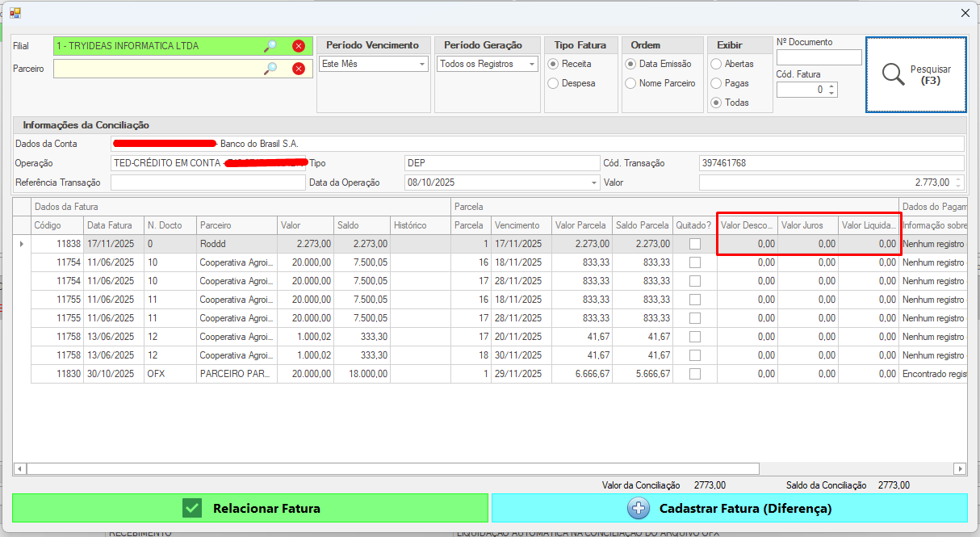Click the Nº Documento input field
The height and width of the screenshot is (537, 980).
click(819, 57)
